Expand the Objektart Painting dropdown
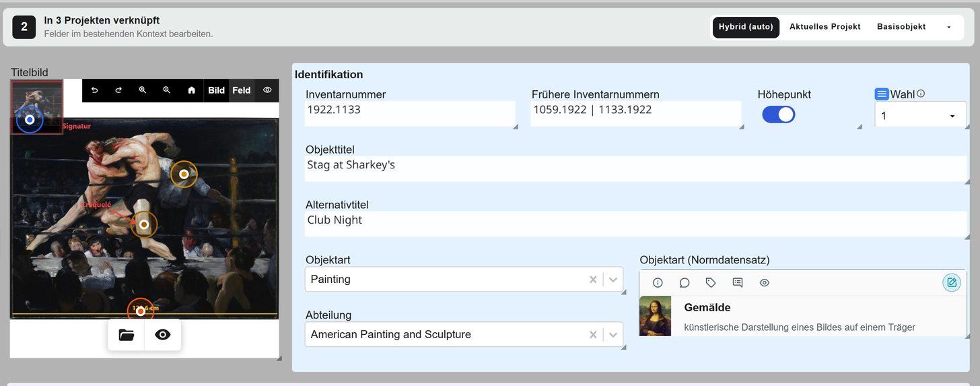Viewport: 980px width, 386px height. click(613, 279)
